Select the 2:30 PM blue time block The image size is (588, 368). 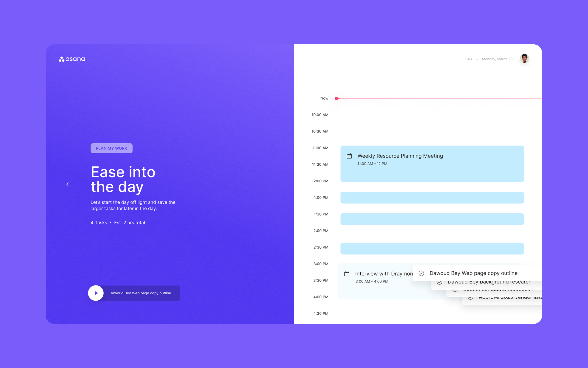tap(432, 248)
